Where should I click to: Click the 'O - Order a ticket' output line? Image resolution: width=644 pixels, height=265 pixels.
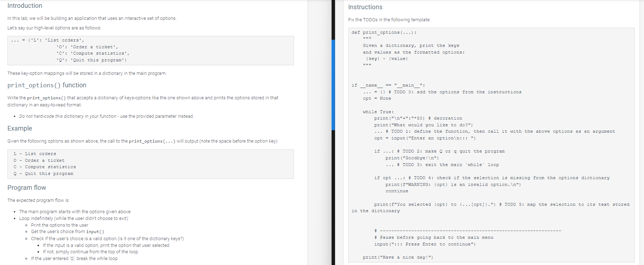(x=39, y=160)
